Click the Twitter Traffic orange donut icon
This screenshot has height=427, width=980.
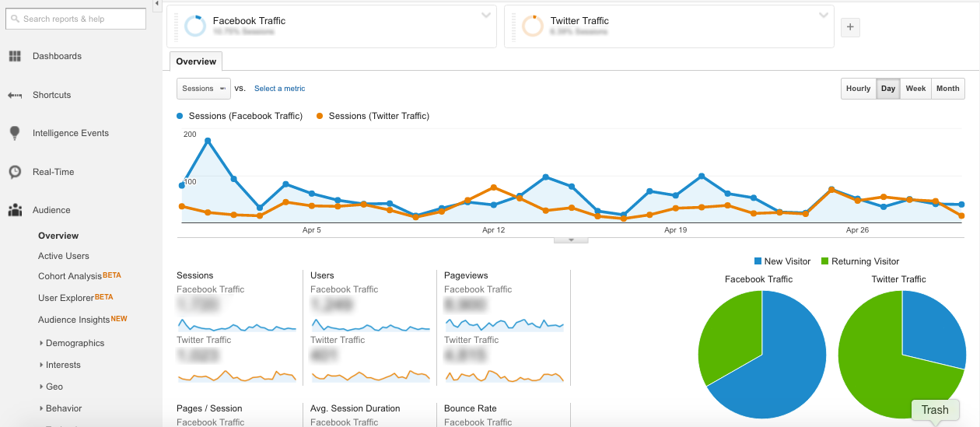click(533, 26)
